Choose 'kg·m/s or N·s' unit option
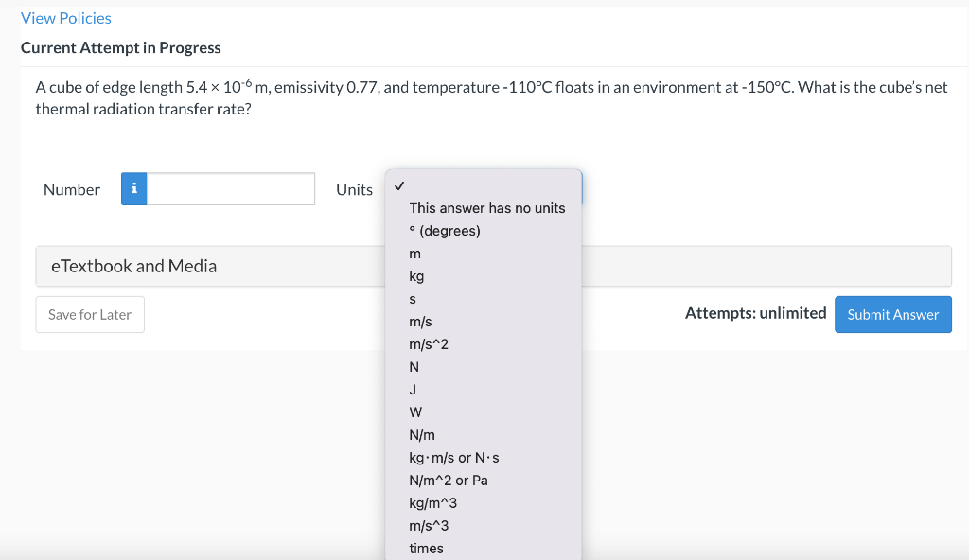 453,458
